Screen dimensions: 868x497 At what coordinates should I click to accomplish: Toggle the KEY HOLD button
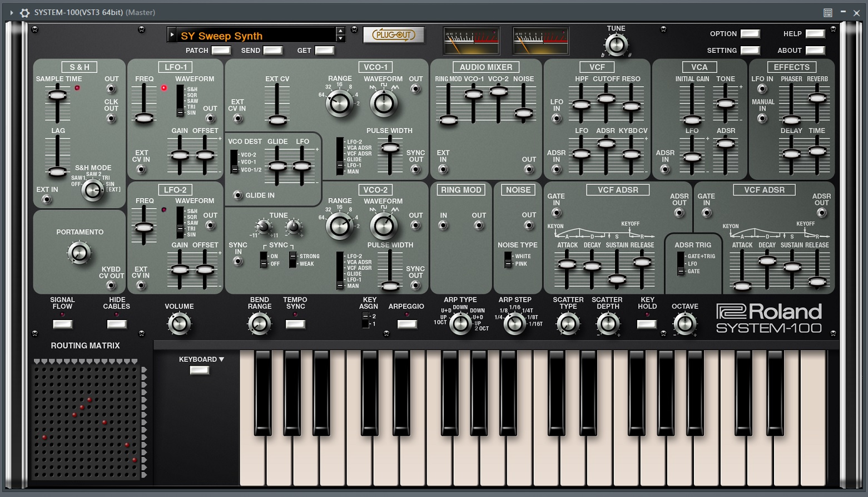coord(647,324)
